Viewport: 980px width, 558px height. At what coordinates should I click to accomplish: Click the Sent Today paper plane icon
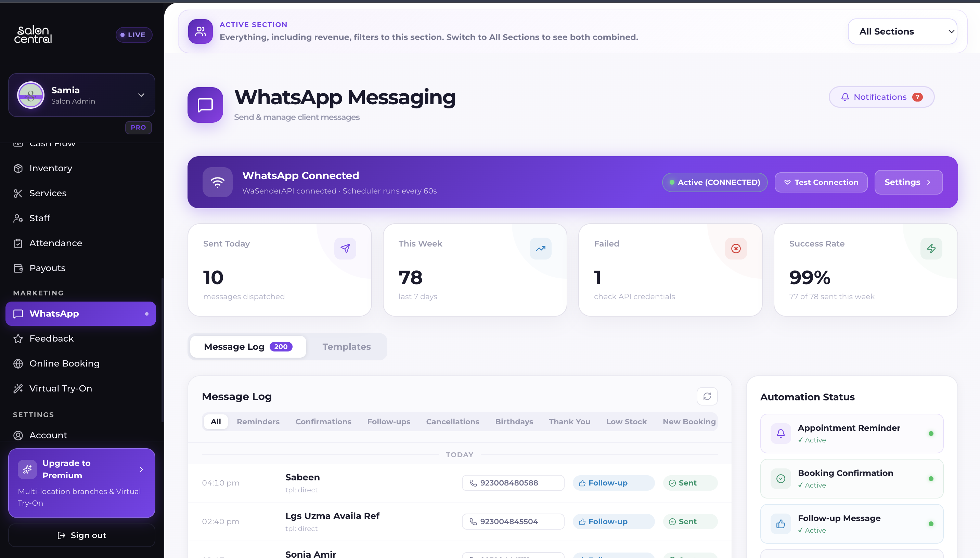345,248
